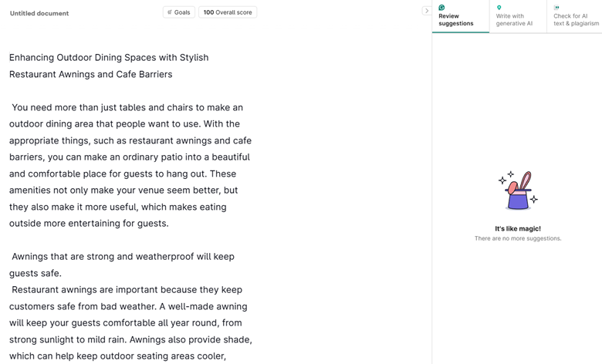The height and width of the screenshot is (364, 602).
Task: Click the "There are no more suggestions" text
Action: point(518,238)
